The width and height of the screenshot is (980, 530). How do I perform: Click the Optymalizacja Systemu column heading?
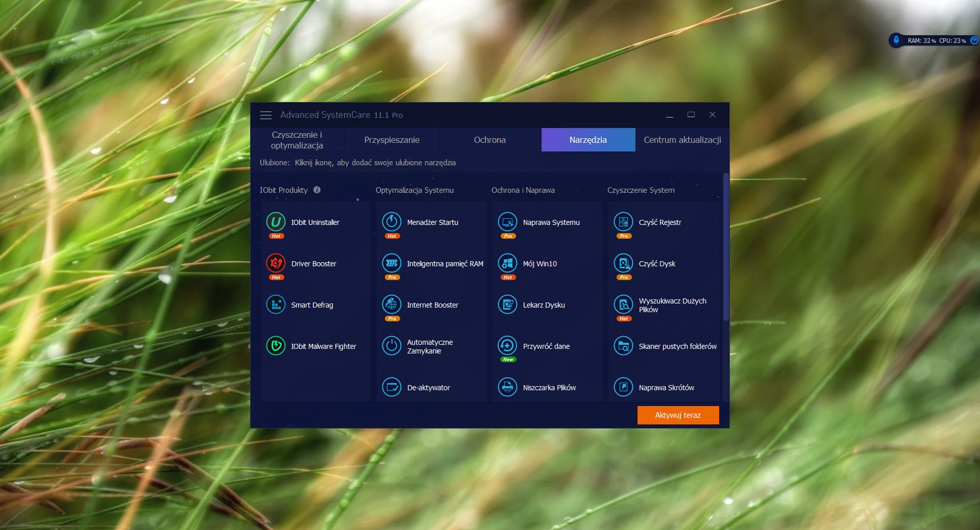pos(415,190)
